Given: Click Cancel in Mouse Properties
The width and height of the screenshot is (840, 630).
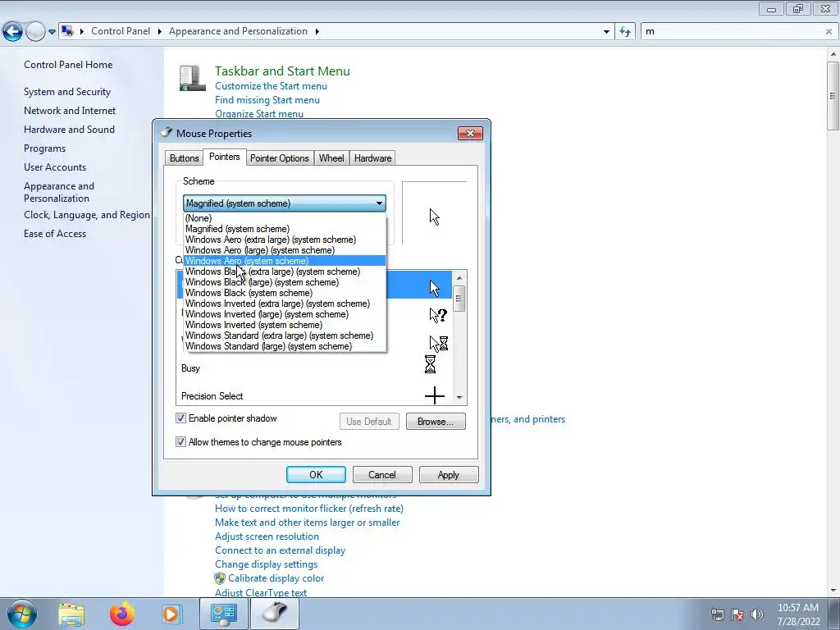Looking at the screenshot, I should click(382, 475).
